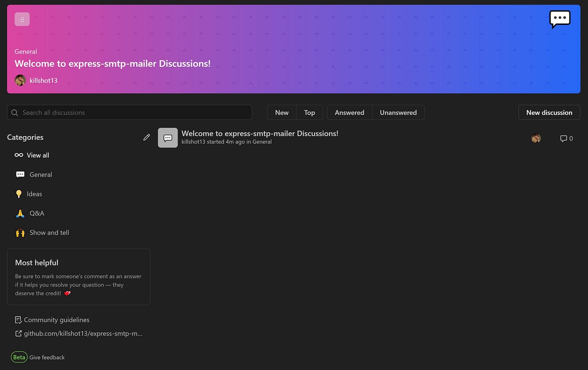Select the Q&A category
This screenshot has width=588, height=370.
37,213
